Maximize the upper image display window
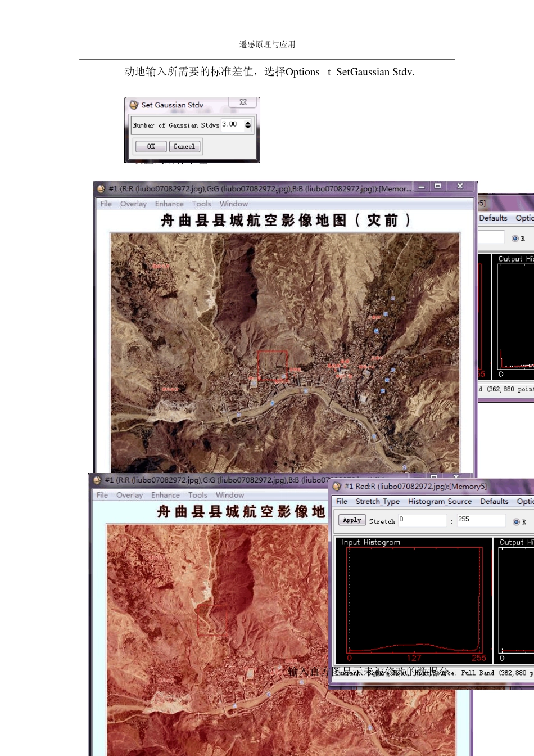The image size is (534, 756). point(438,186)
